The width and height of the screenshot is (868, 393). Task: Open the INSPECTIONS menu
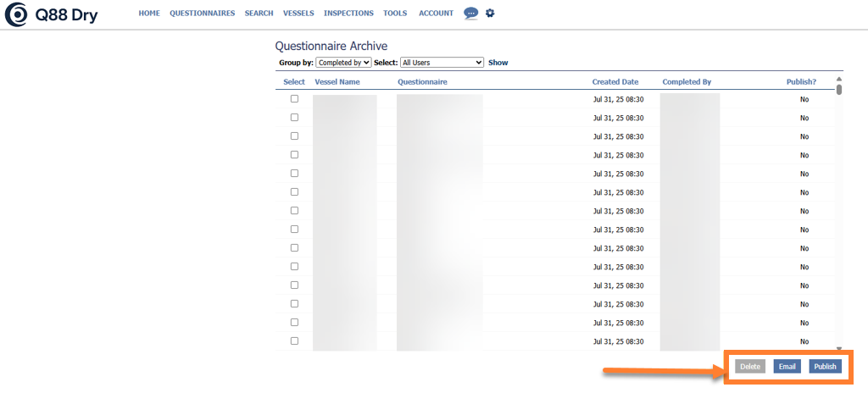(x=348, y=14)
